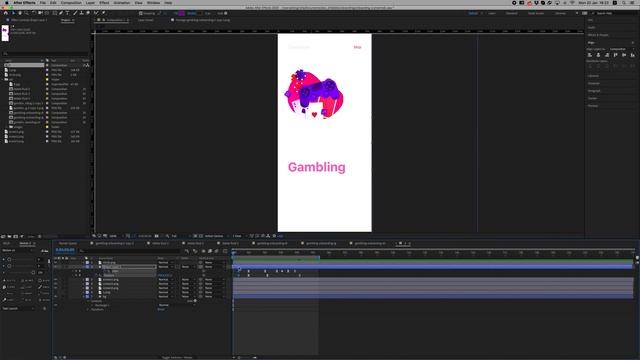Image resolution: width=640 pixels, height=360 pixels.
Task: Switch to the Render Queue tab
Action: point(68,243)
